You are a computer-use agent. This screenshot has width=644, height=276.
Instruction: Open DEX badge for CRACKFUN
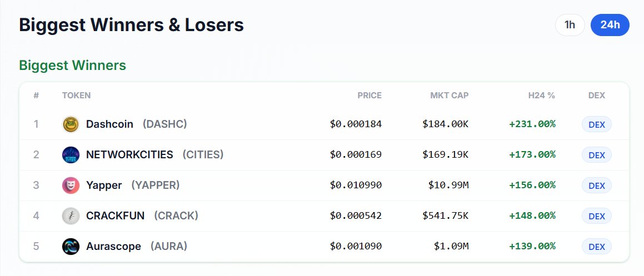pos(596,216)
